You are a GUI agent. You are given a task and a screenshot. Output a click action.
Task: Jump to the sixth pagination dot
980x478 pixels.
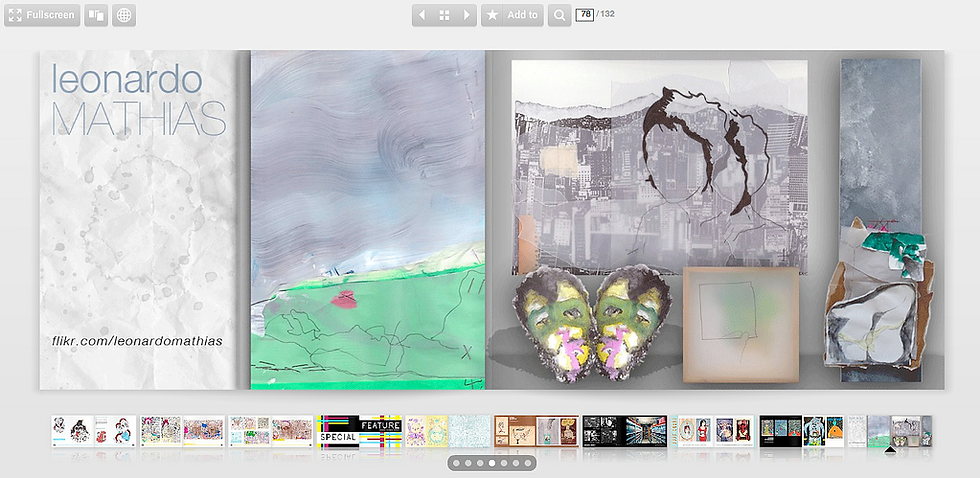(516, 463)
